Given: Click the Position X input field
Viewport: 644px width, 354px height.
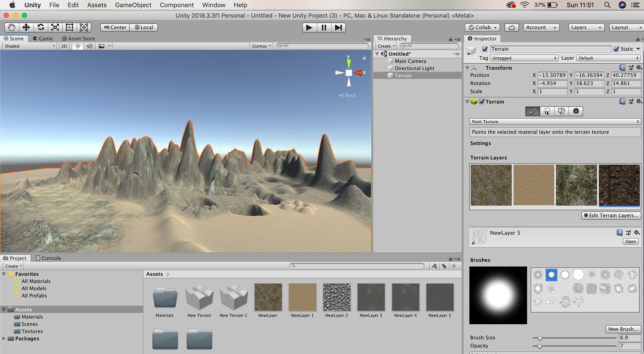Looking at the screenshot, I should (552, 75).
